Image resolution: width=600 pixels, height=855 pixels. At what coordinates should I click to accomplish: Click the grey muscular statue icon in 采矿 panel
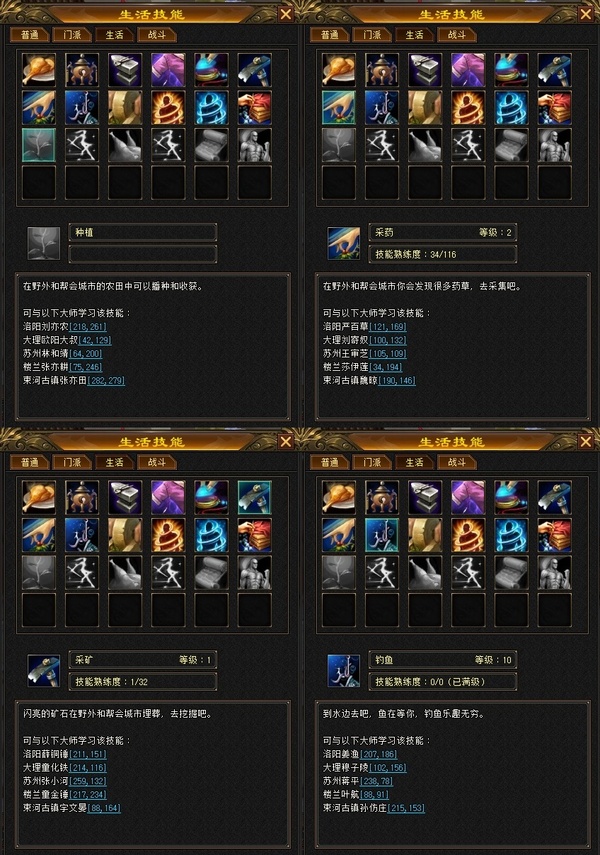pos(255,573)
